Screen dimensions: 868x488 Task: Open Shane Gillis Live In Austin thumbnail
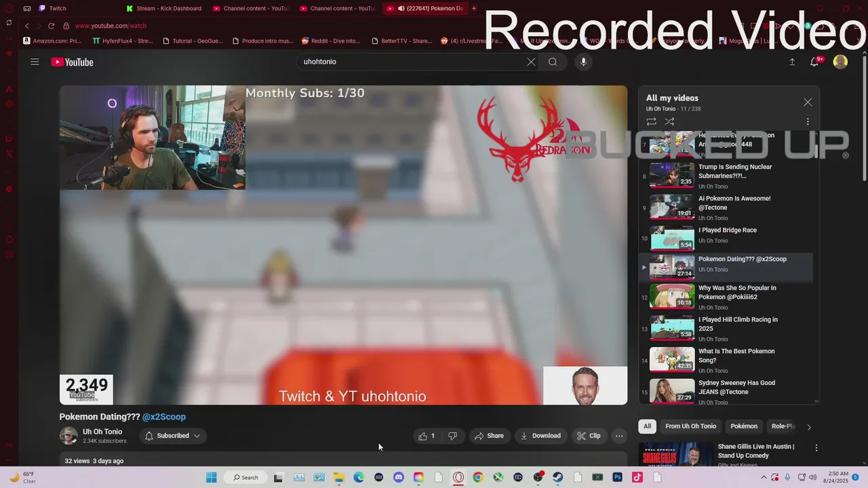click(677, 454)
